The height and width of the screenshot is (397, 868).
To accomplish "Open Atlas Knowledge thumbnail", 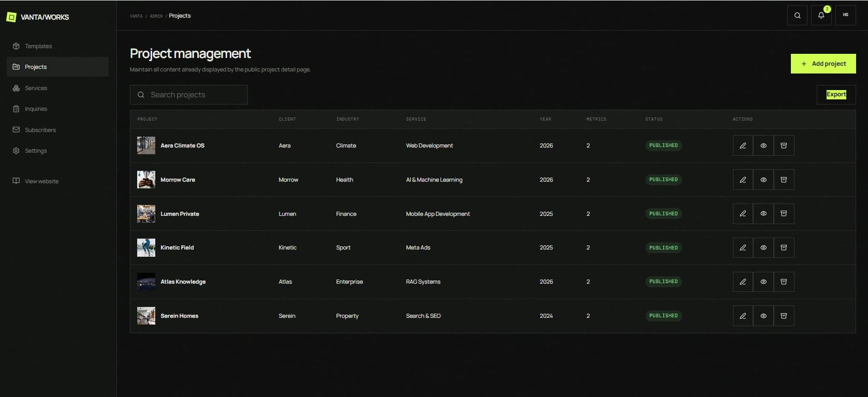I will (x=146, y=282).
